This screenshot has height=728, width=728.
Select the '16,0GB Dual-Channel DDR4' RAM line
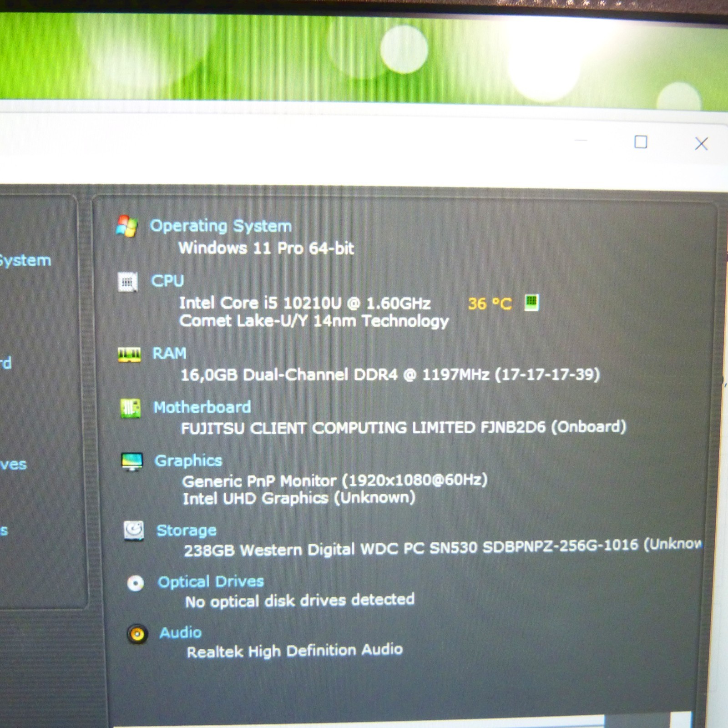pyautogui.click(x=390, y=375)
